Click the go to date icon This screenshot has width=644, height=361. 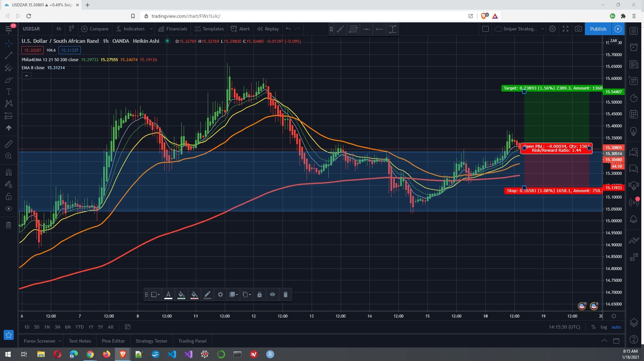point(127,327)
